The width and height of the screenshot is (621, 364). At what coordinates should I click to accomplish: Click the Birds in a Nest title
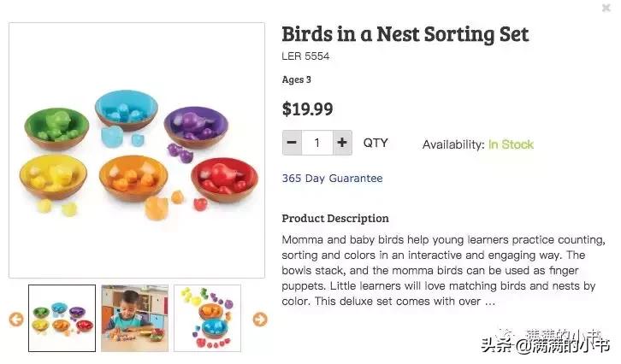[405, 34]
